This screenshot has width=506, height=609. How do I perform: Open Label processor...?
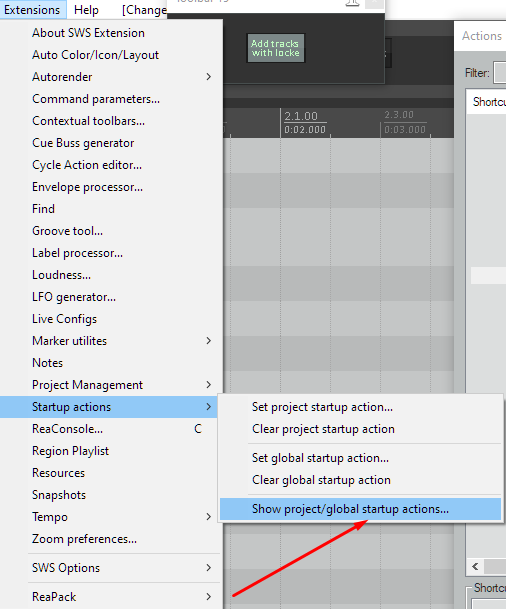[x=111, y=253]
